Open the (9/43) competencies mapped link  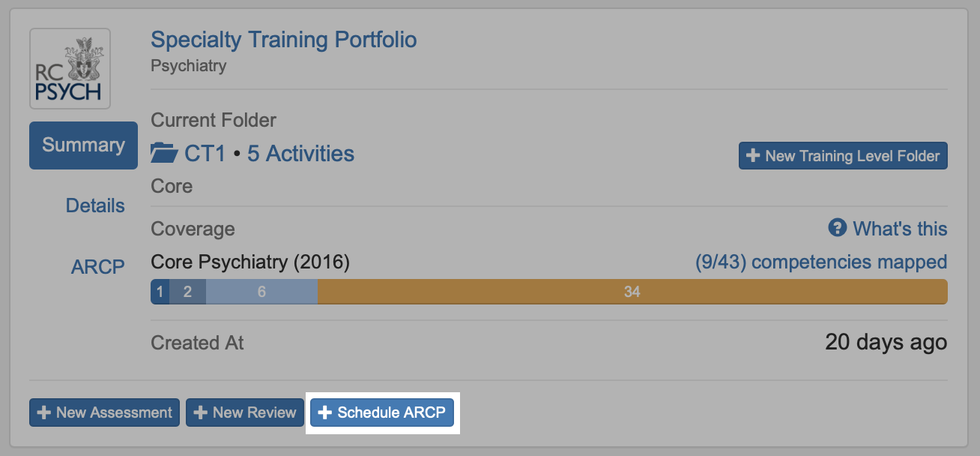coord(821,262)
